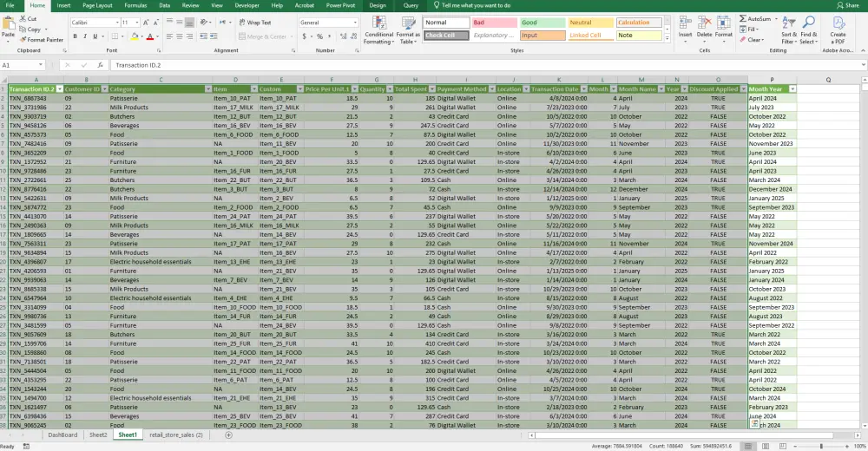Open the File tab

tap(10, 5)
